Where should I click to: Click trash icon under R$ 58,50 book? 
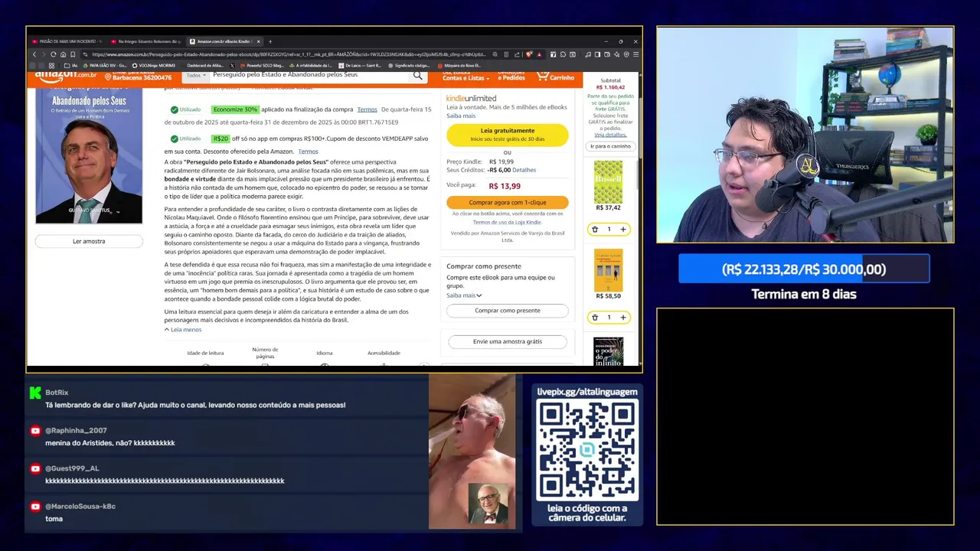coord(595,317)
